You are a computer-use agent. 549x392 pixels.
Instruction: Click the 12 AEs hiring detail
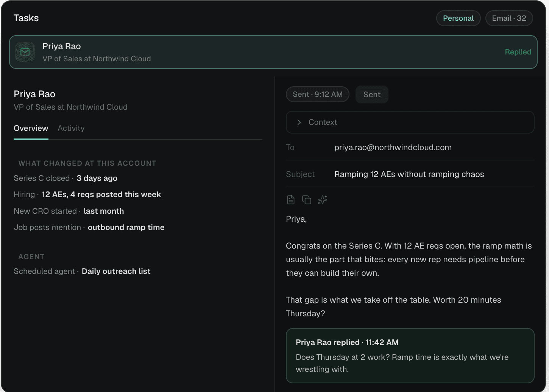(x=101, y=194)
